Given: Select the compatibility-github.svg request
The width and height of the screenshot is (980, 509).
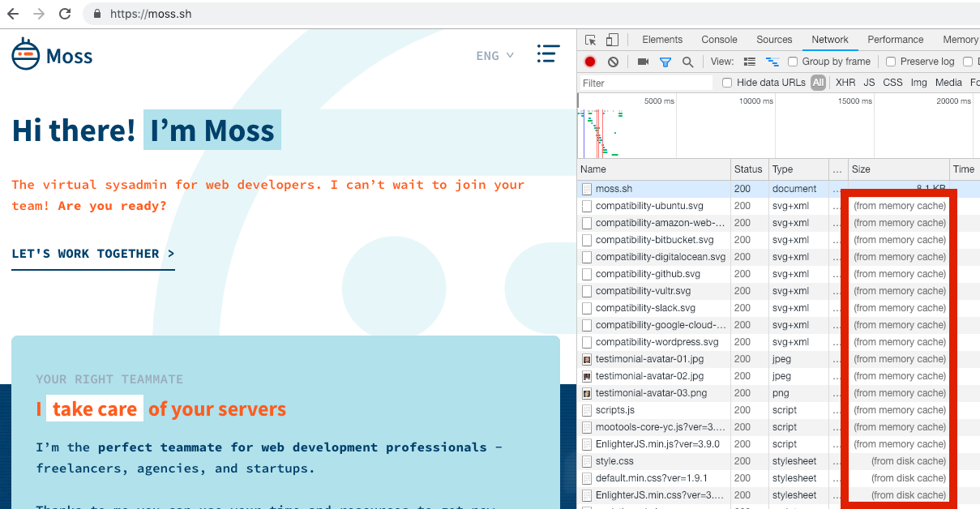Looking at the screenshot, I should tap(778, 274).
